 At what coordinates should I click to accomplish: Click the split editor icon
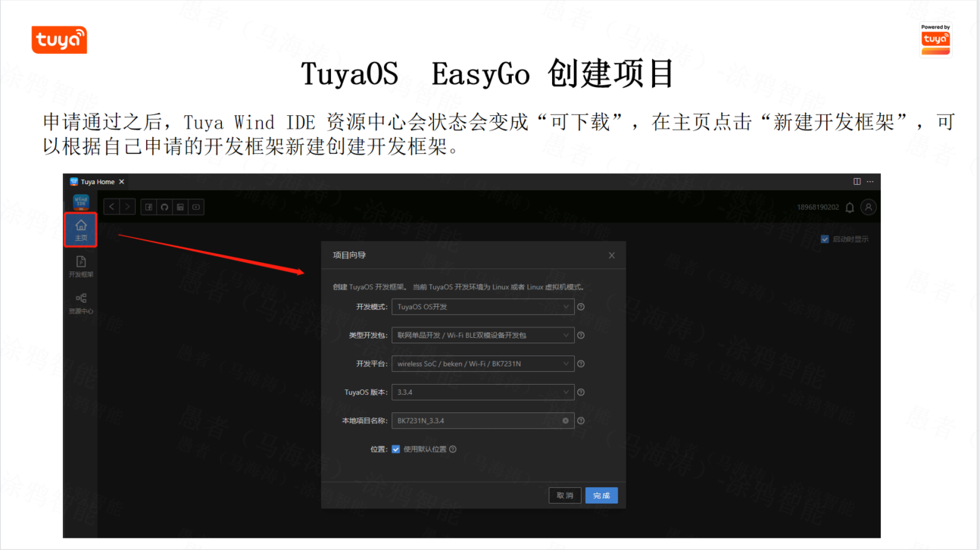857,182
